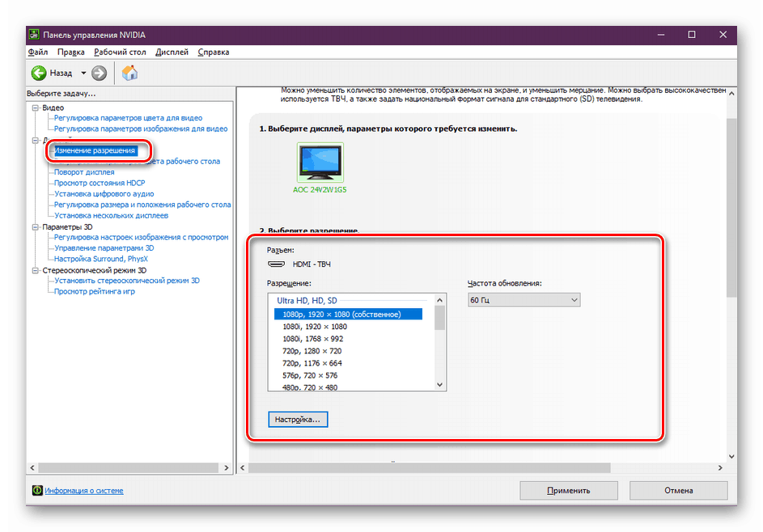Collapse the Дисплей tree node
The width and height of the screenshot is (763, 532).
pos(35,141)
